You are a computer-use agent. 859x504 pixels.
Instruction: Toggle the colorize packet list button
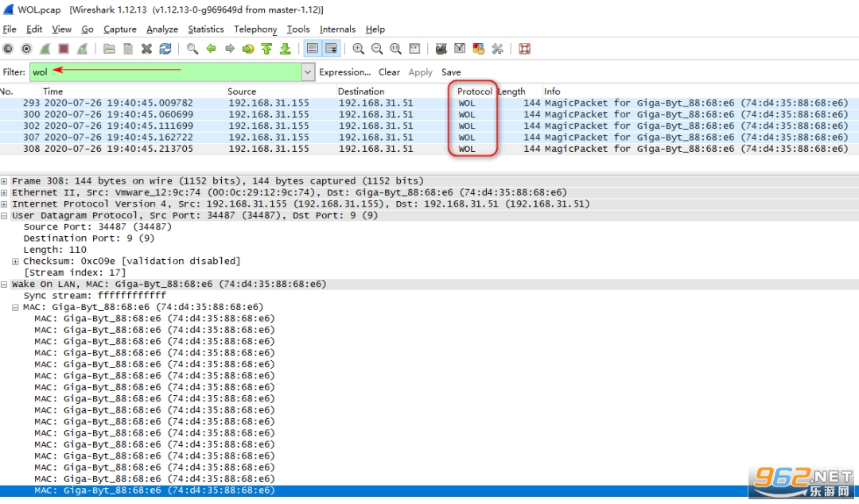coord(313,49)
